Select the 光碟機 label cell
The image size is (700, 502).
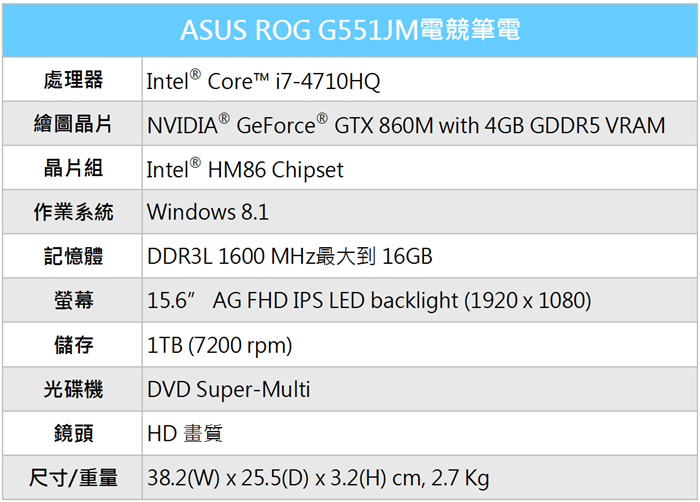[x=73, y=389]
